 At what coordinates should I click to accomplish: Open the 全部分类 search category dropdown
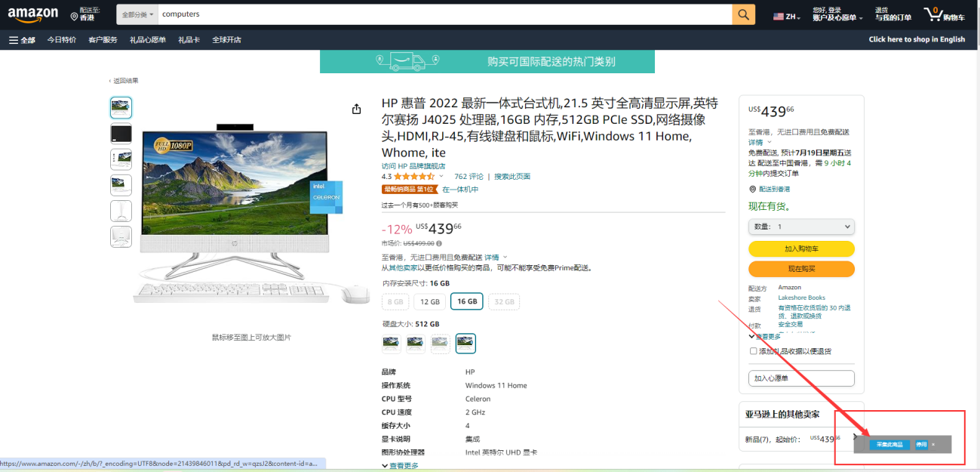click(x=137, y=14)
